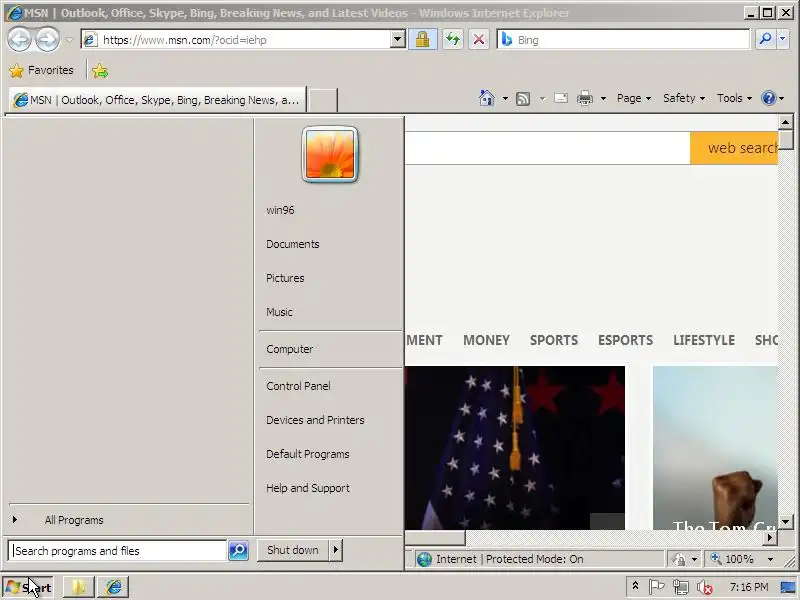The width and height of the screenshot is (800, 600).
Task: Open the flag news story thumbnail
Action: (x=515, y=447)
